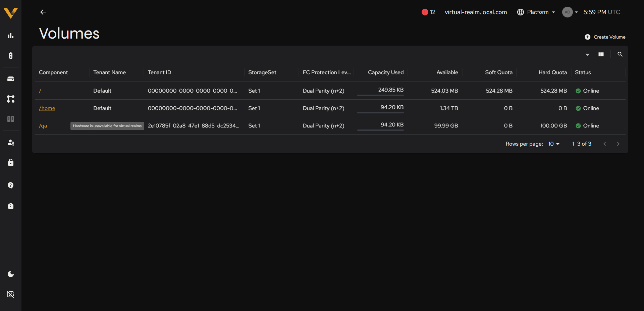Sort by EC Protection Level column header
The image size is (644, 311).
(x=327, y=72)
